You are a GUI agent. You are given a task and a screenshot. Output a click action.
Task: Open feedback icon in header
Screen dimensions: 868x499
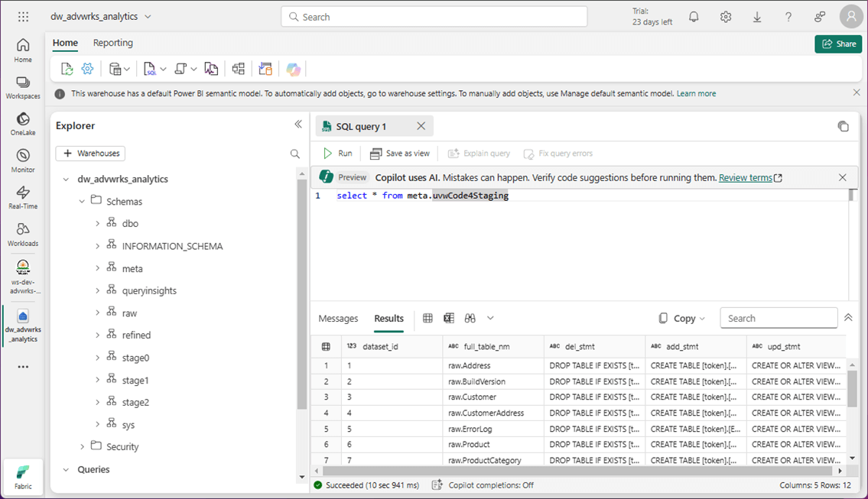pos(820,17)
